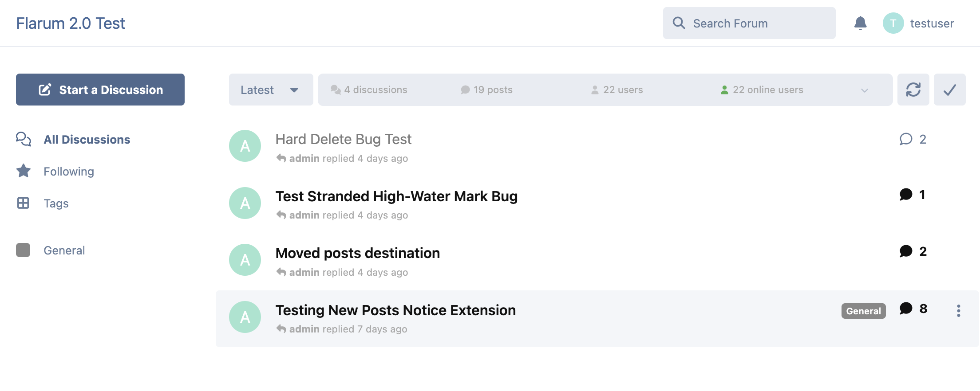Click the search magnifier icon
The image size is (980, 391).
click(679, 23)
